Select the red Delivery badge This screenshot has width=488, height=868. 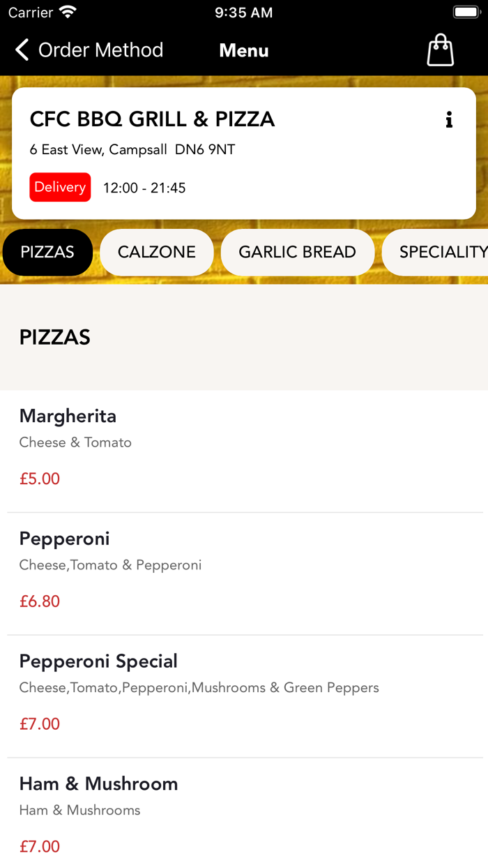point(60,187)
